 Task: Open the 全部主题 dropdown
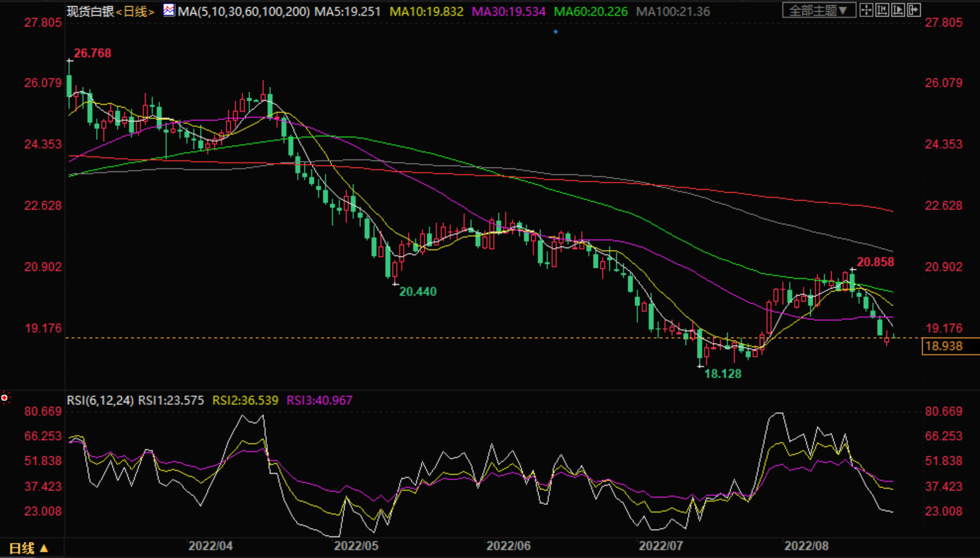click(818, 11)
